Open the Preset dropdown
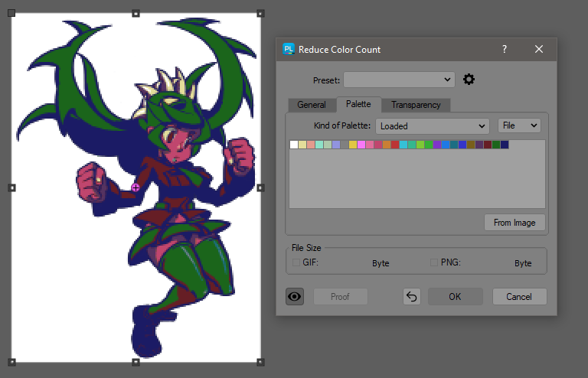 [x=399, y=80]
